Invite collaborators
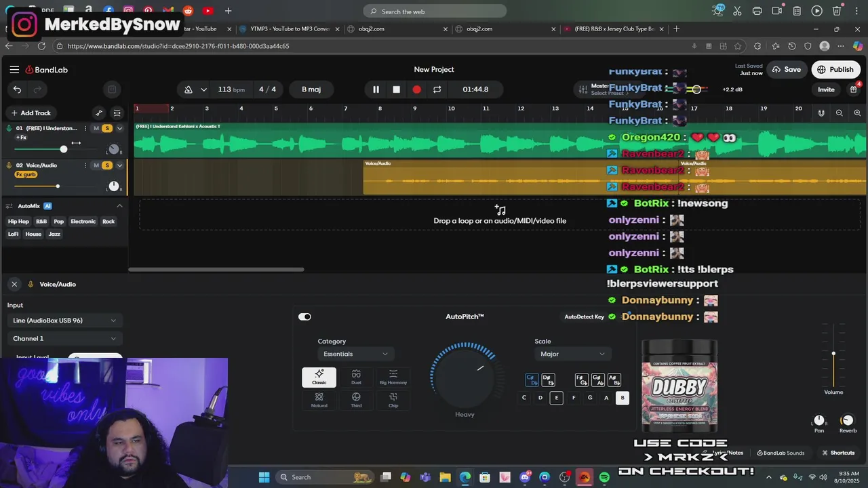The width and height of the screenshot is (868, 488). click(x=826, y=89)
